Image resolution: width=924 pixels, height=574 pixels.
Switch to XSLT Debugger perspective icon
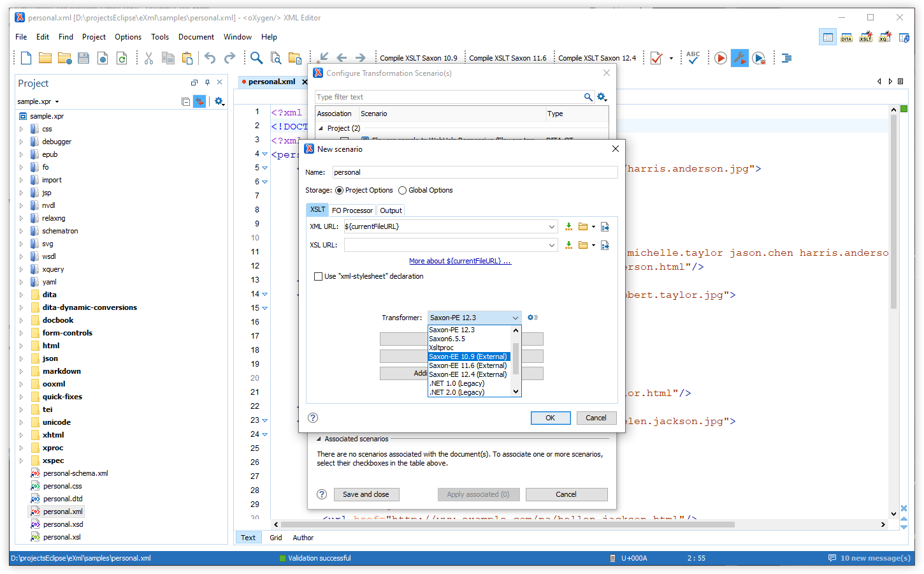[865, 37]
